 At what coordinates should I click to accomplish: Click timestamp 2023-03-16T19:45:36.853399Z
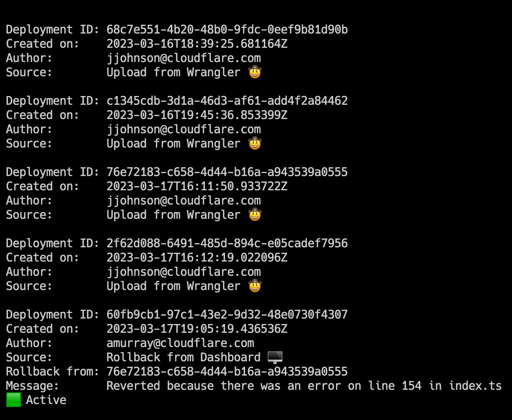click(197, 115)
